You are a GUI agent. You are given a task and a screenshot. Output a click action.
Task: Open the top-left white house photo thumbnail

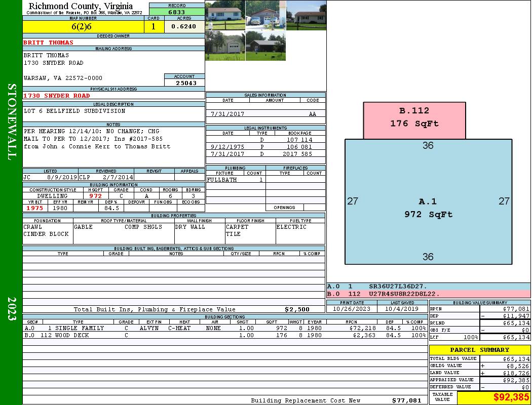click(x=225, y=15)
